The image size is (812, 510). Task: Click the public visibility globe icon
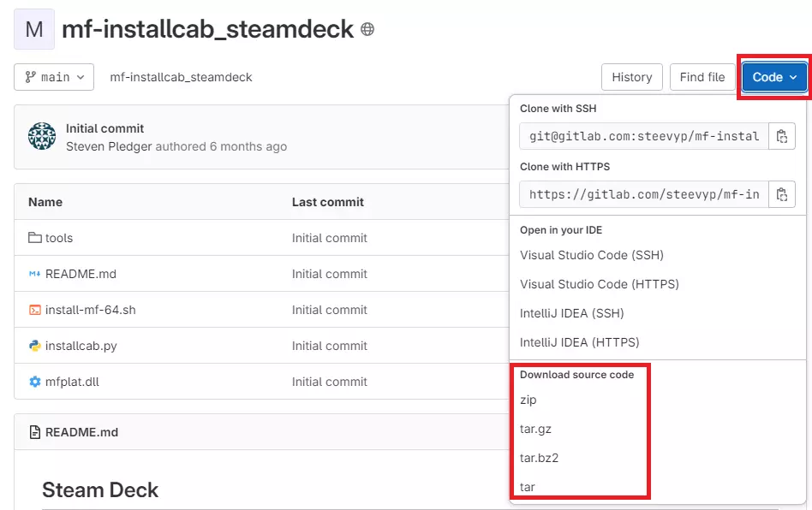click(x=367, y=29)
